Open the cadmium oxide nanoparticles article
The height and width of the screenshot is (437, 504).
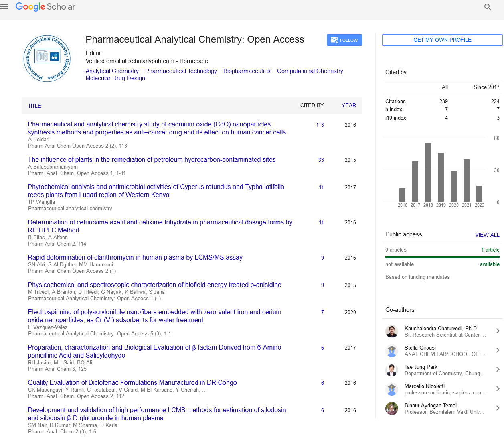pos(157,128)
